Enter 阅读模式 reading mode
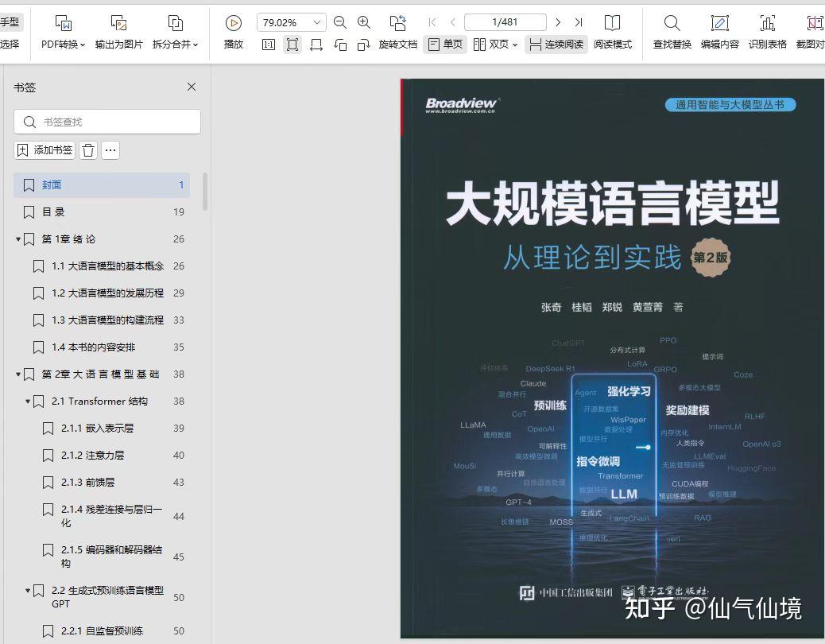Viewport: 825px width, 644px height. [613, 32]
